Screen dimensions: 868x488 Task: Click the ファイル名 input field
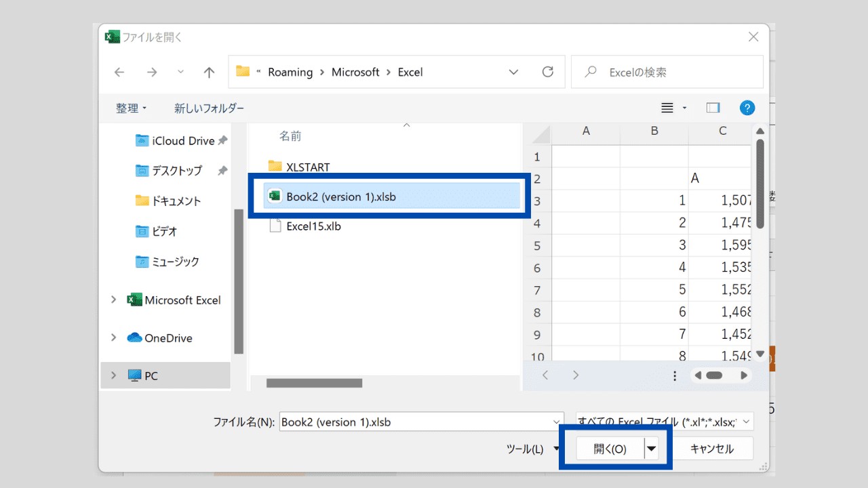coord(415,422)
